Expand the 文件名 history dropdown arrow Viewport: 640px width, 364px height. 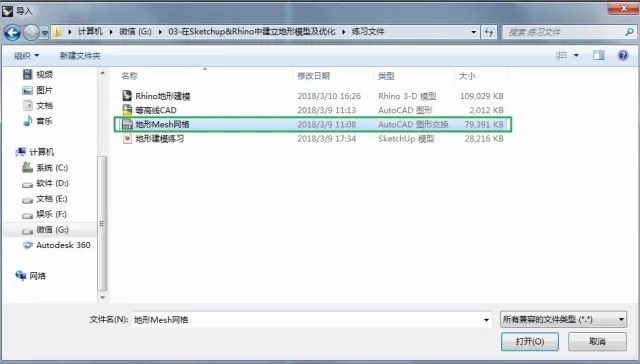coord(486,320)
